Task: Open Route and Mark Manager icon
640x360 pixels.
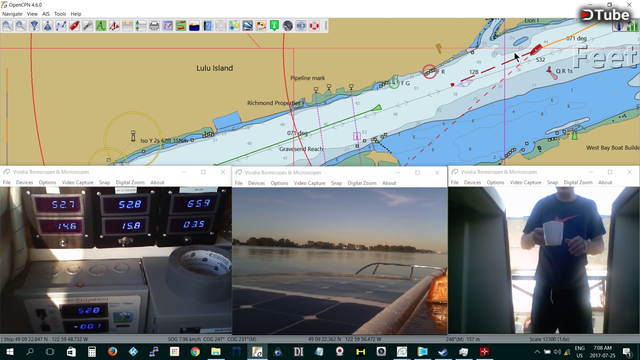Action: point(167,26)
